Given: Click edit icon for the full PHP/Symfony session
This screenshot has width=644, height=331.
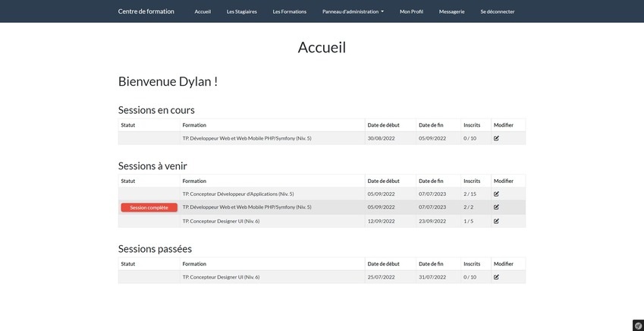Looking at the screenshot, I should [x=496, y=207].
